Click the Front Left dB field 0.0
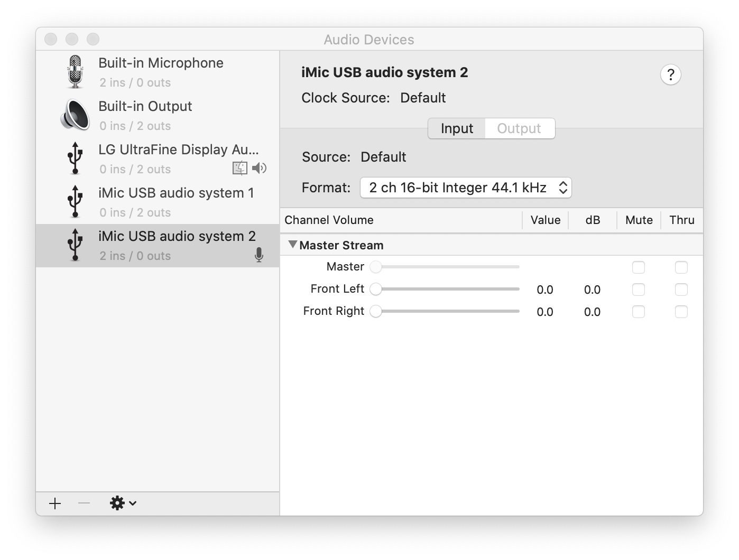The height and width of the screenshot is (560, 739). click(593, 290)
